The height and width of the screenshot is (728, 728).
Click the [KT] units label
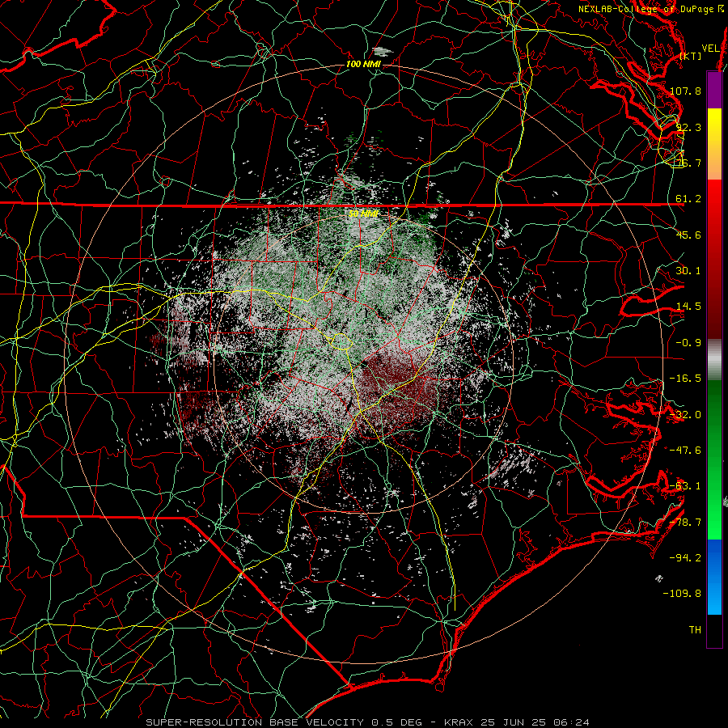[691, 56]
